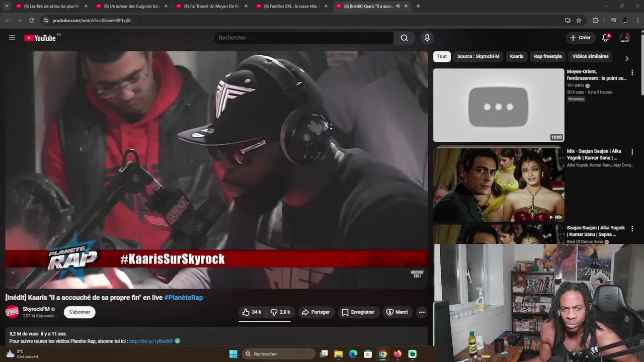Click the search magnifier button

(x=404, y=38)
